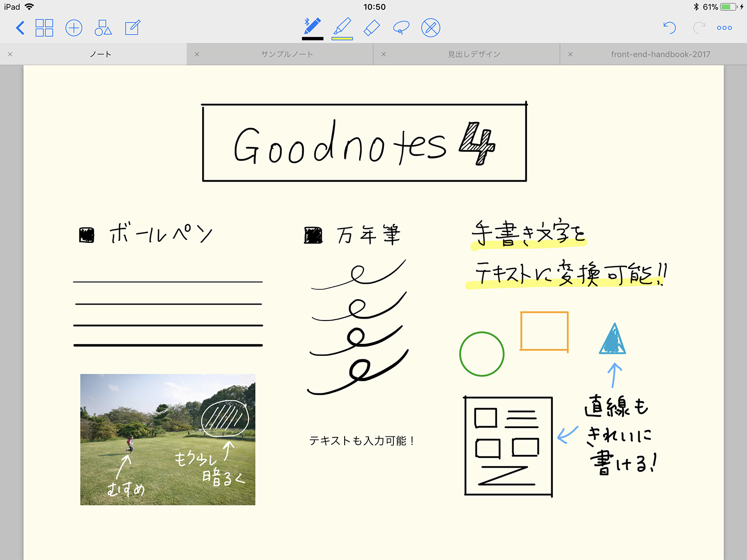This screenshot has height=560, width=747.
Task: Redo the last action
Action: [x=699, y=28]
